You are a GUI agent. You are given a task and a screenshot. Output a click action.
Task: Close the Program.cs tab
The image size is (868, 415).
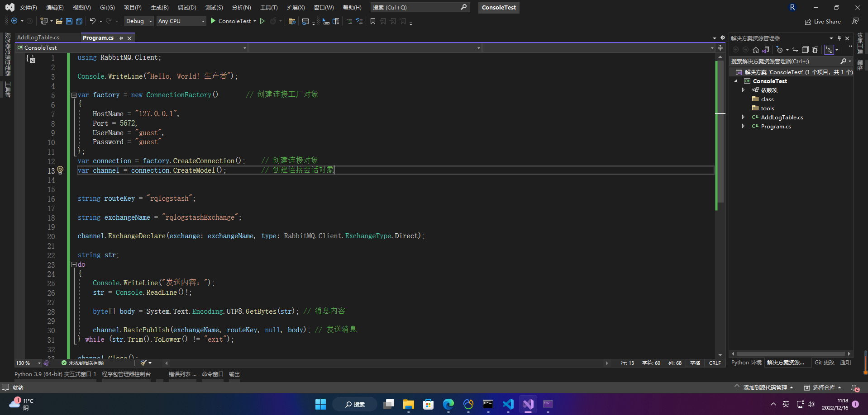129,38
